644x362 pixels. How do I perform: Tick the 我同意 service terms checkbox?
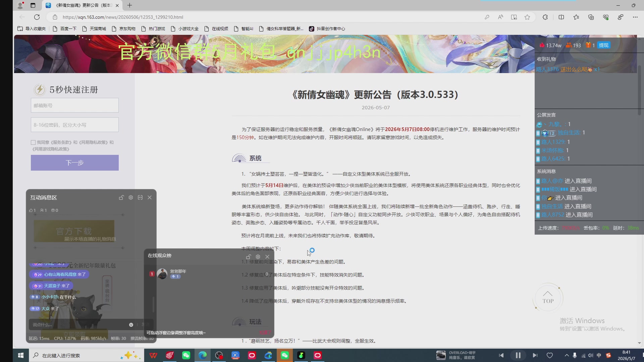(x=33, y=142)
